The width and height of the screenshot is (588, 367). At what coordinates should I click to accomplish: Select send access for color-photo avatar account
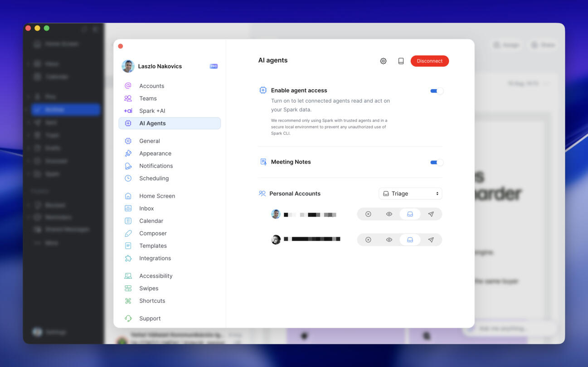click(x=431, y=214)
